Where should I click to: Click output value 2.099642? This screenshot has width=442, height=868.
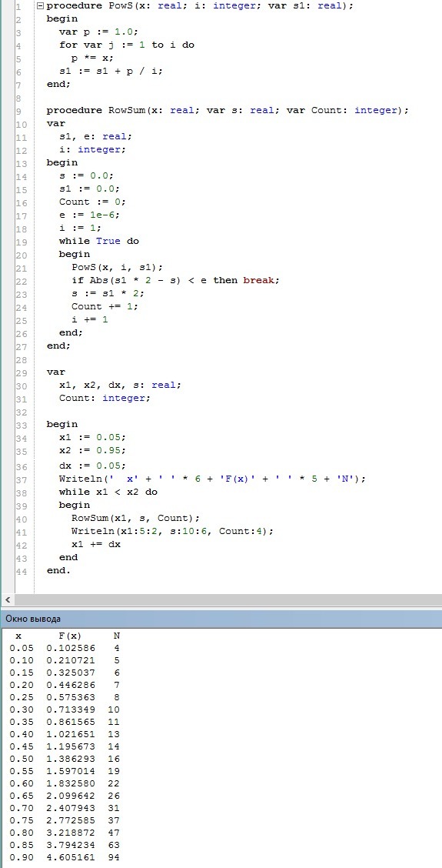(x=71, y=796)
